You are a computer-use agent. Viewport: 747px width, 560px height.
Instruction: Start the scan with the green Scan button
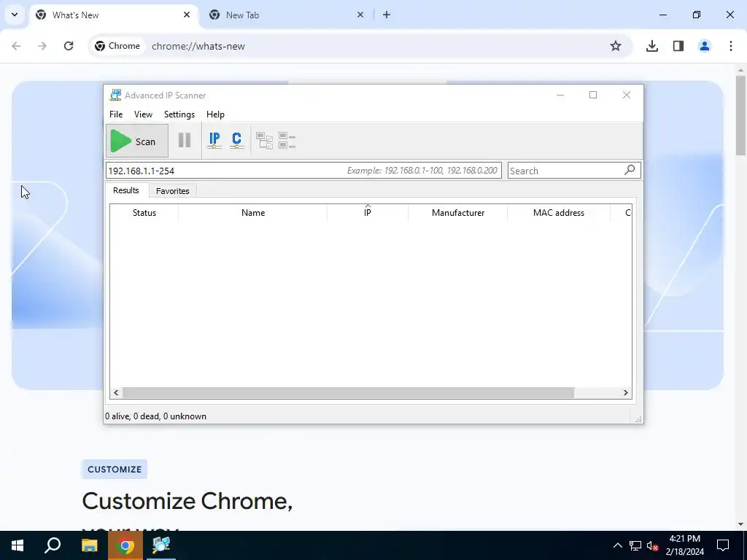(137, 141)
